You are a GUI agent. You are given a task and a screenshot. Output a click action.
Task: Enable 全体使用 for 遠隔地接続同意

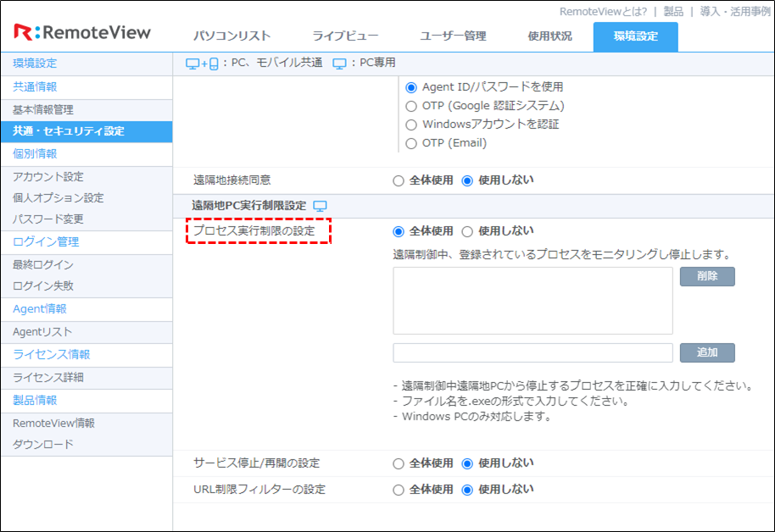(x=399, y=180)
